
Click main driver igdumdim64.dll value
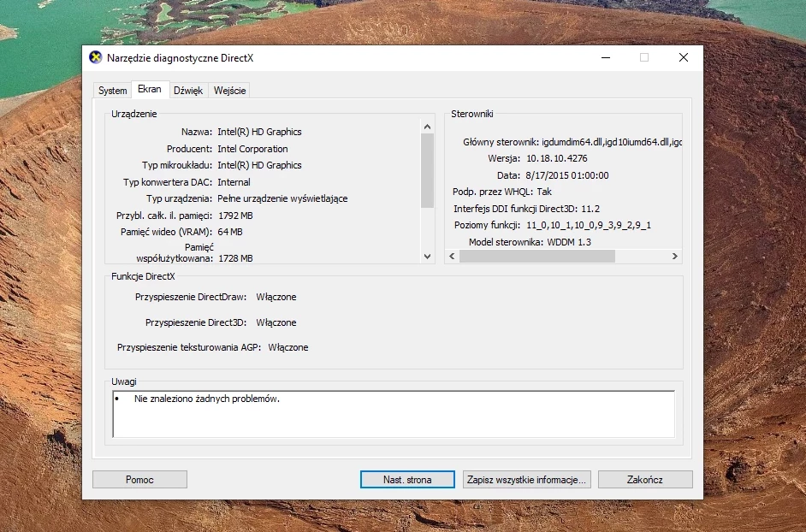pyautogui.click(x=612, y=142)
